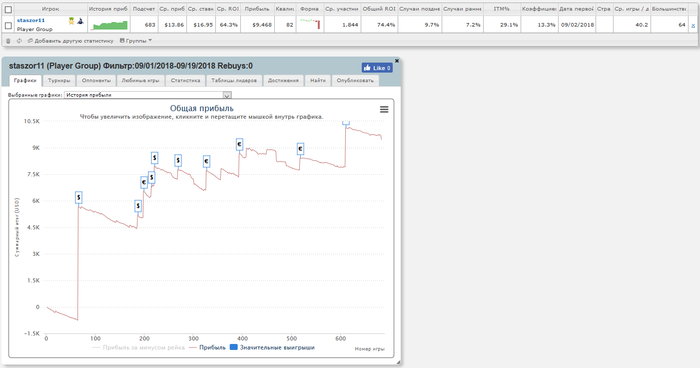
Task: Sort by the ITM% column header
Action: pos(502,9)
